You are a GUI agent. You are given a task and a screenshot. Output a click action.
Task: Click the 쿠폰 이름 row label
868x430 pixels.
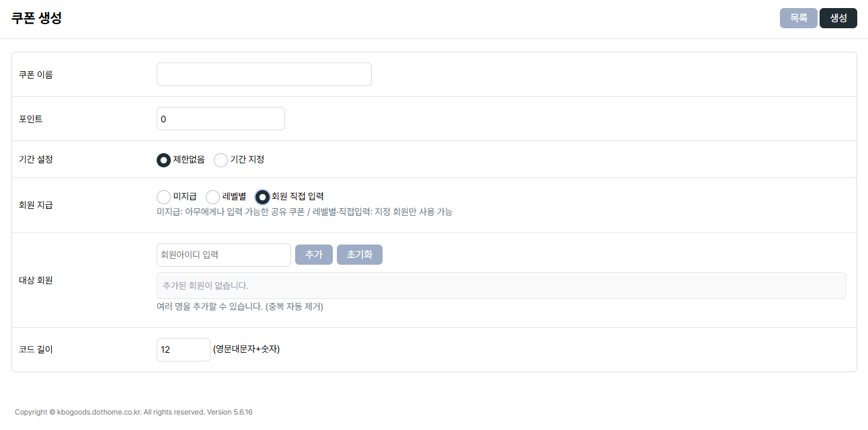point(36,75)
